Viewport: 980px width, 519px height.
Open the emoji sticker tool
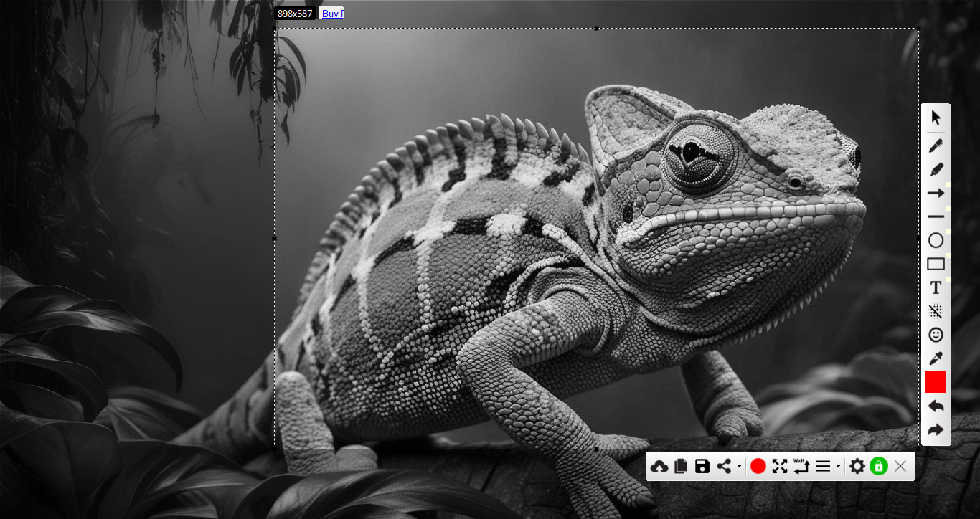coord(936,335)
